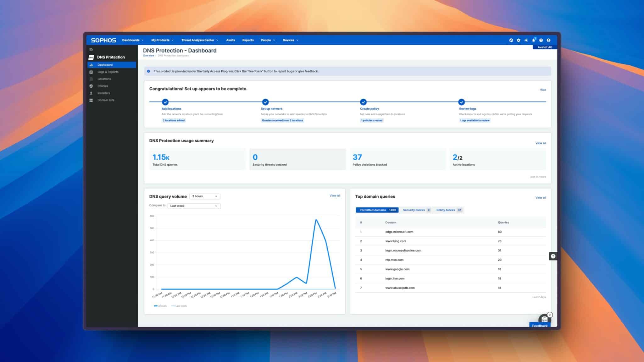Toggle the light/dark theme sun icon
Viewport: 644px width, 362px height.
(526, 40)
